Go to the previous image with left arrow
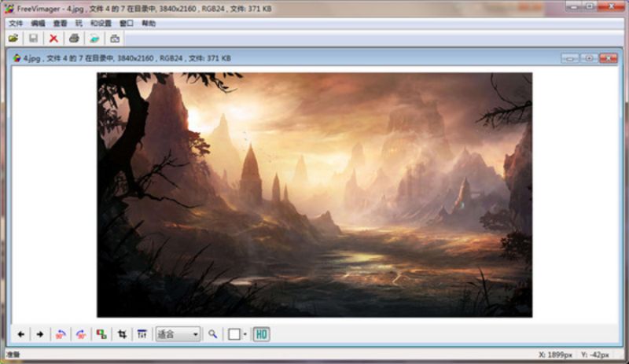The height and width of the screenshot is (364, 629). pos(21,334)
